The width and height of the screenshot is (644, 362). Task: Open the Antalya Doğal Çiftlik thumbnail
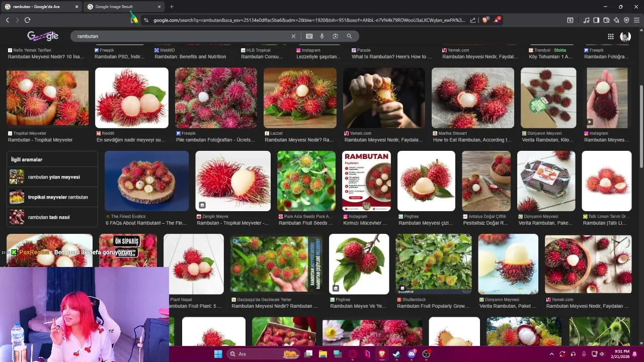click(486, 181)
